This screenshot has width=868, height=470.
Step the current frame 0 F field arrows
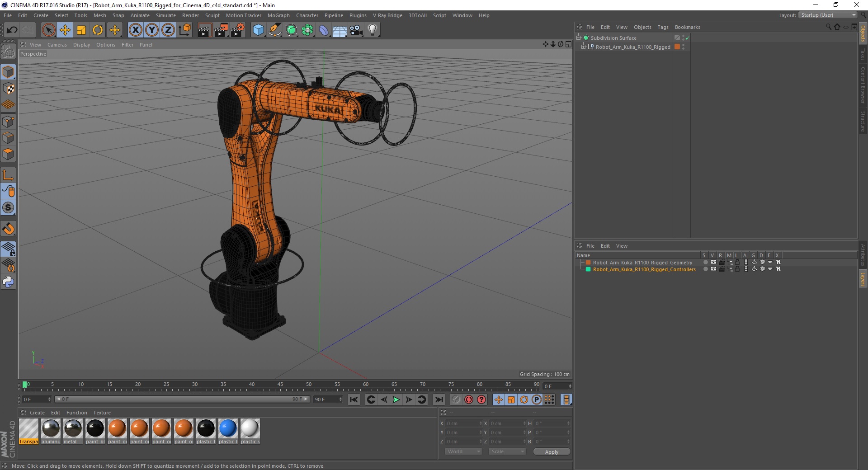point(570,386)
